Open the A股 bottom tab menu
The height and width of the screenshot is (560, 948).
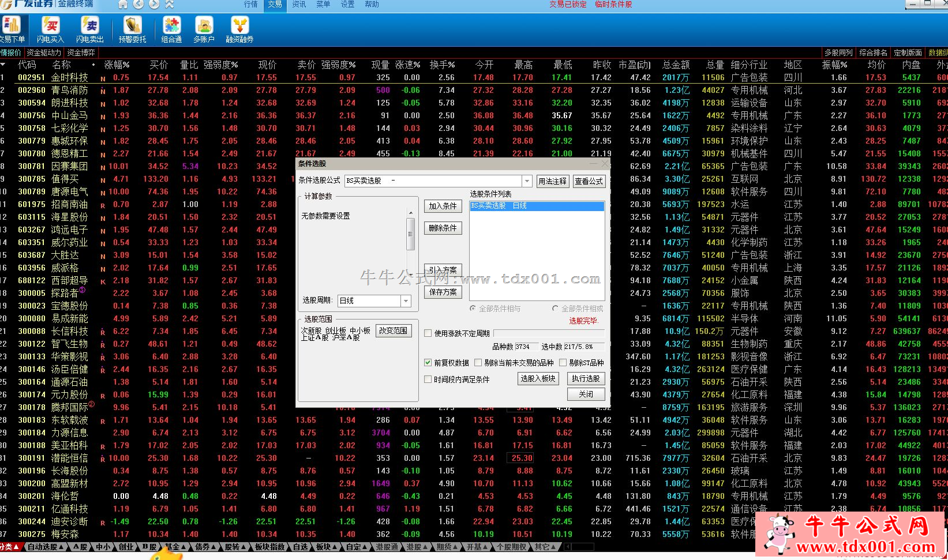[x=80, y=547]
